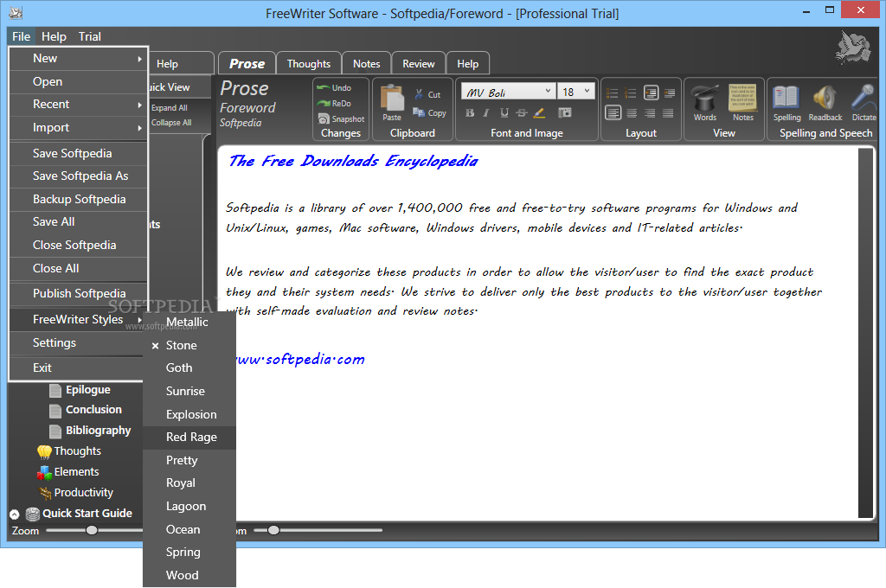Take a Snapshot of changes
The height and width of the screenshot is (588, 886).
[341, 118]
